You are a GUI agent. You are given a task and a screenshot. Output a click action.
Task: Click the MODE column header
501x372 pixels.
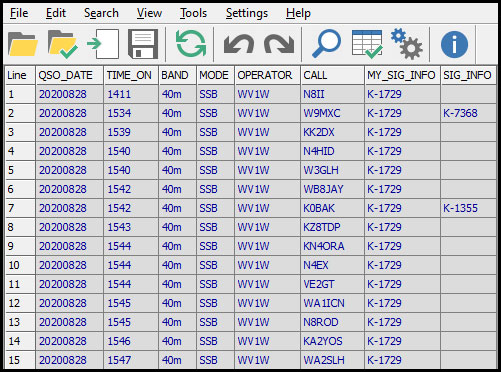[x=216, y=75]
